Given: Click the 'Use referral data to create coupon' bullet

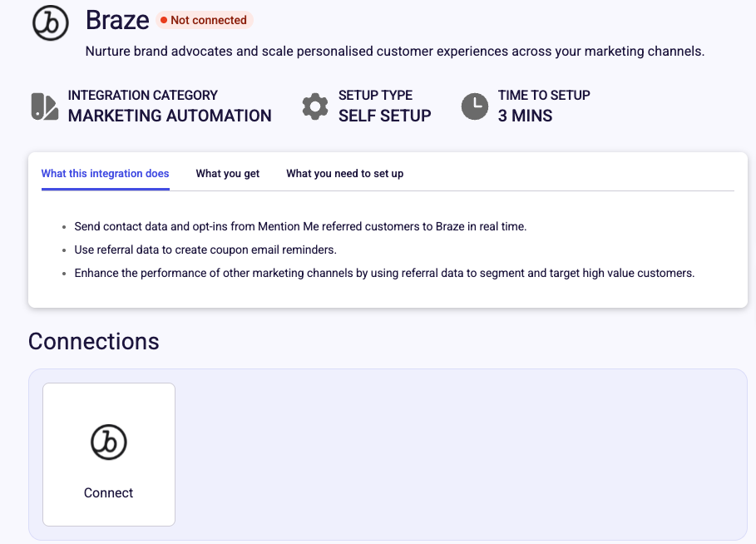Looking at the screenshot, I should pos(205,250).
